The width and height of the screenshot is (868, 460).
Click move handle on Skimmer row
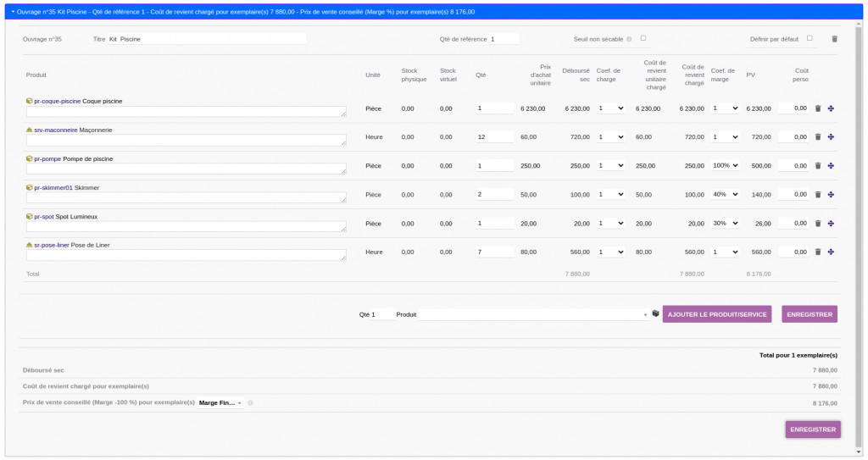tap(831, 195)
